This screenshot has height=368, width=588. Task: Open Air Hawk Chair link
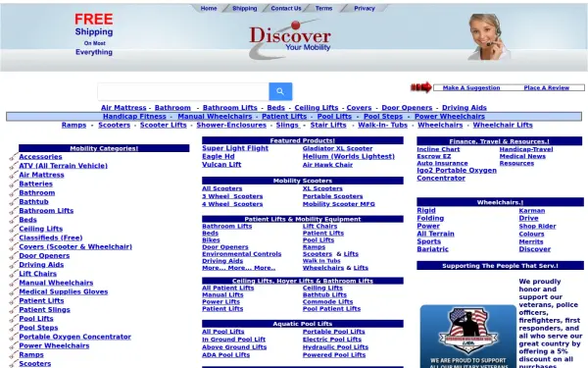click(327, 165)
